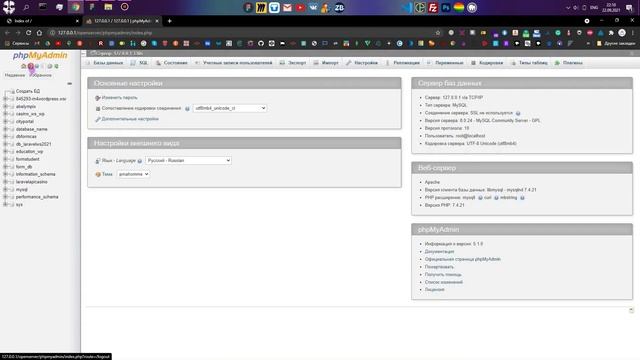This screenshot has height=360, width=640.
Task: Click the phpMyAdmin home icon in sidebar
Action: [x=24, y=66]
